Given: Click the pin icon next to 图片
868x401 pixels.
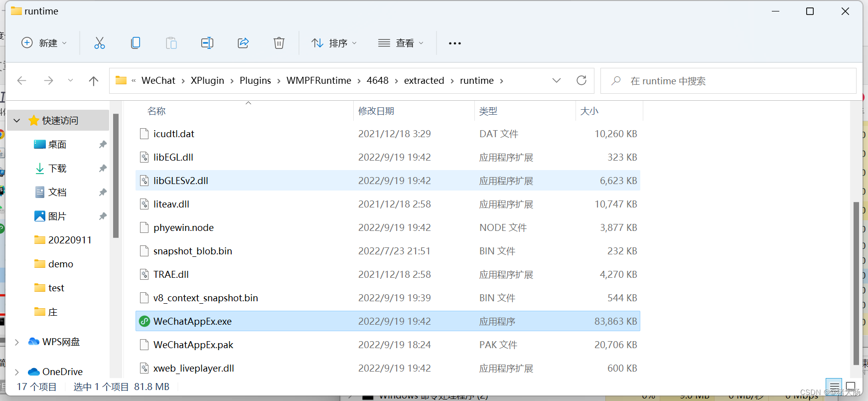Looking at the screenshot, I should pos(103,216).
